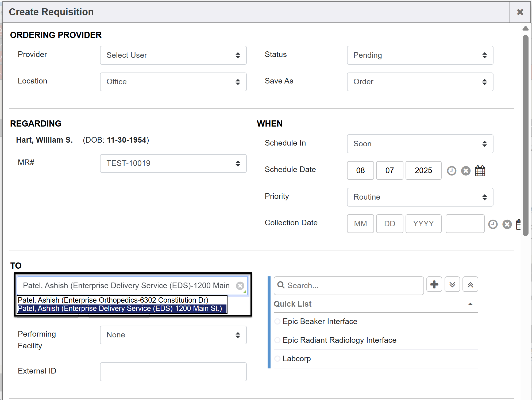Choose Patel, Ashish Enterprise Delivery Service entry

120,308
